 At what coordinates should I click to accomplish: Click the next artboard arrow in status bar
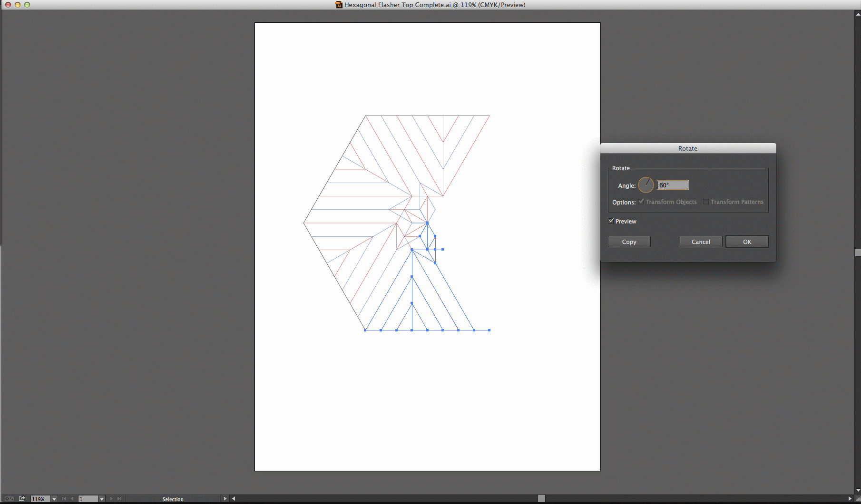(x=111, y=498)
